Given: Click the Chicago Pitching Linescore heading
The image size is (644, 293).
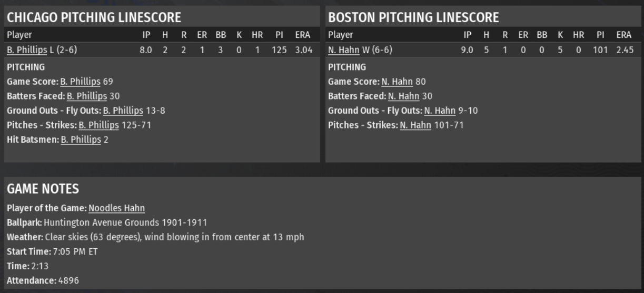Looking at the screenshot, I should [x=94, y=17].
